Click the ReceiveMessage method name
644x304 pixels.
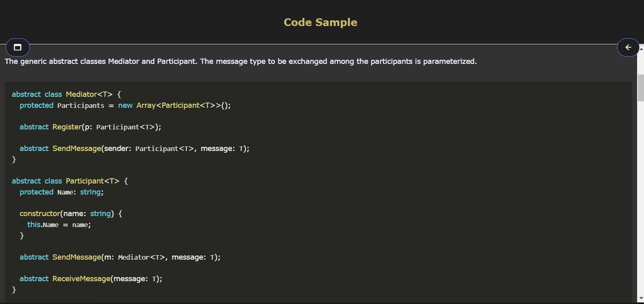(x=81, y=279)
